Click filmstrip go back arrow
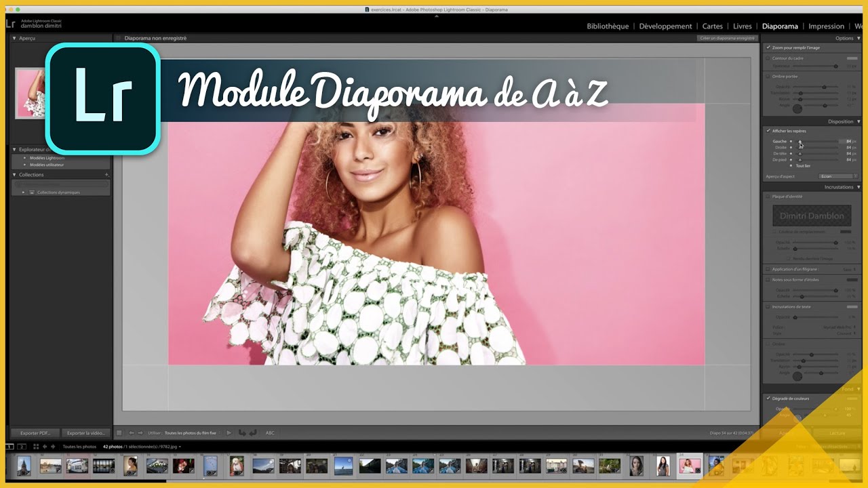This screenshot has height=488, width=868. tap(45, 447)
